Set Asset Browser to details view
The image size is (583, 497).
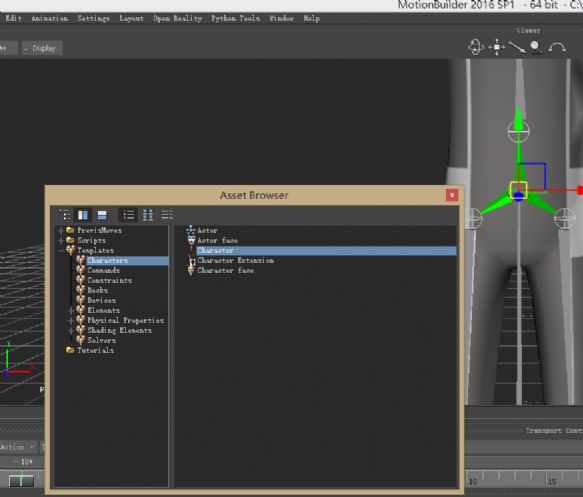click(x=167, y=215)
